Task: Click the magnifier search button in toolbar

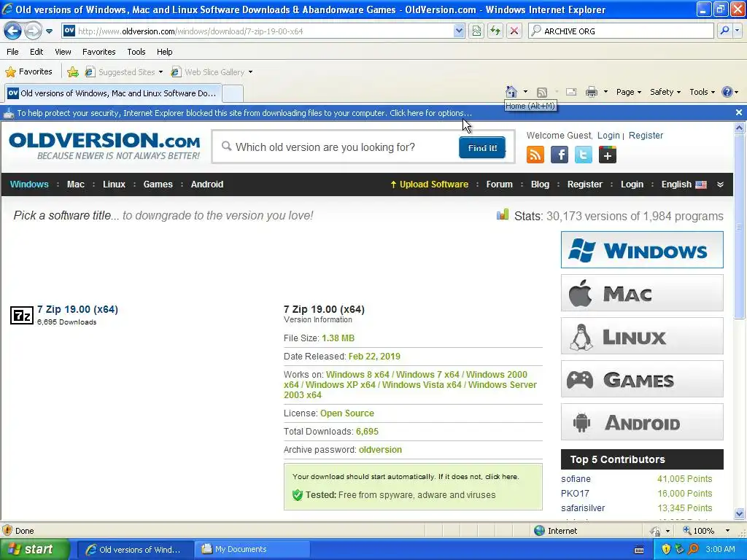Action: click(x=724, y=31)
